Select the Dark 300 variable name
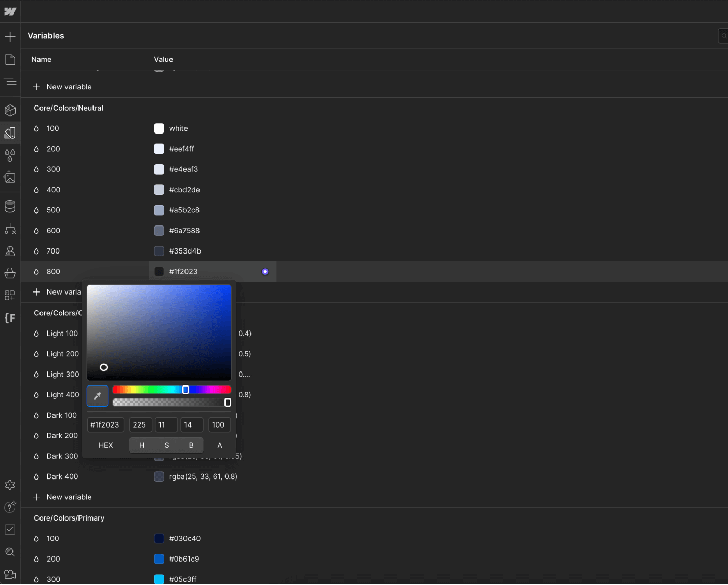Viewport: 728px width, 585px height. click(x=62, y=456)
